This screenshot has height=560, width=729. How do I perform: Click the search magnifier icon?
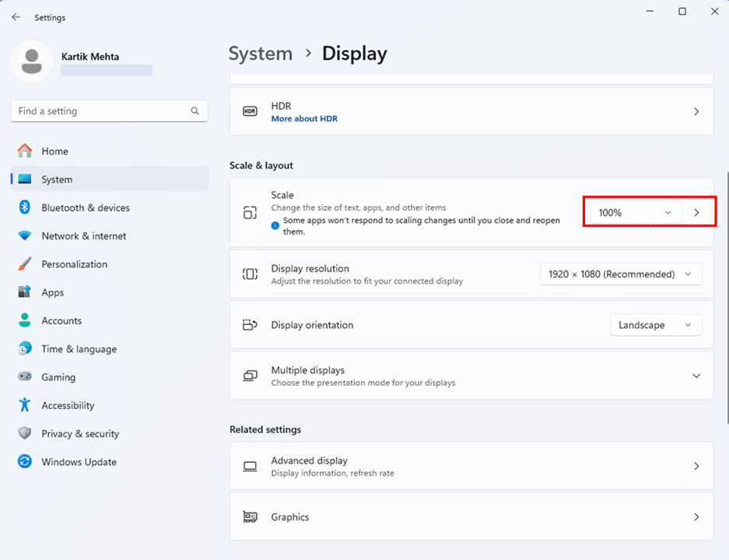pos(195,110)
